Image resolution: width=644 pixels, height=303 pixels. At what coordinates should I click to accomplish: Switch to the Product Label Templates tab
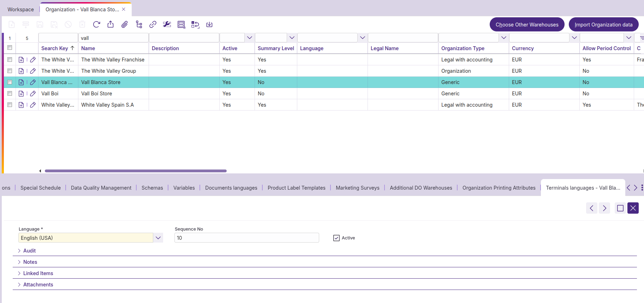[x=296, y=188]
